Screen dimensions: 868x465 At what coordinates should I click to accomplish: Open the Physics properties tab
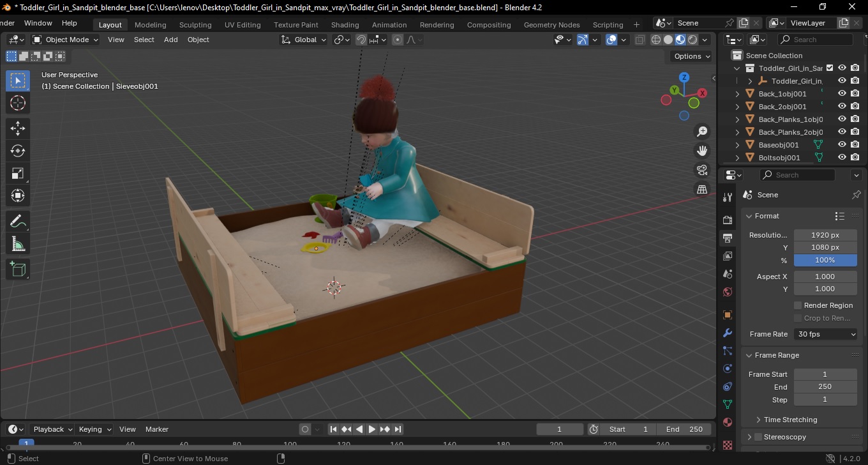click(728, 369)
